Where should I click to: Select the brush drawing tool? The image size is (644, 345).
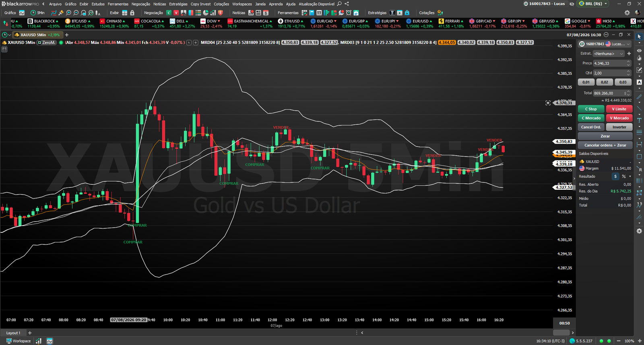click(x=639, y=97)
